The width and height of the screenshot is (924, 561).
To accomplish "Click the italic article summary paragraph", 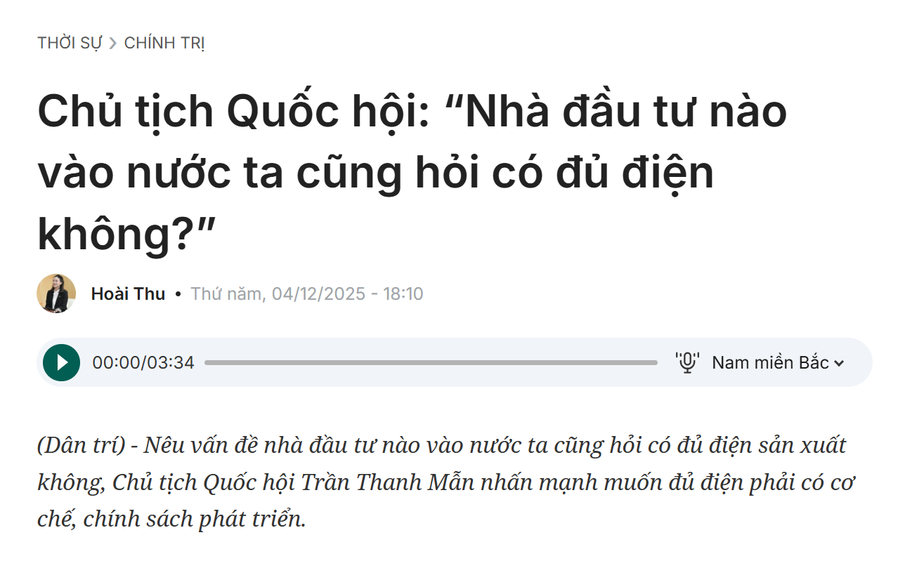I will click(x=445, y=482).
